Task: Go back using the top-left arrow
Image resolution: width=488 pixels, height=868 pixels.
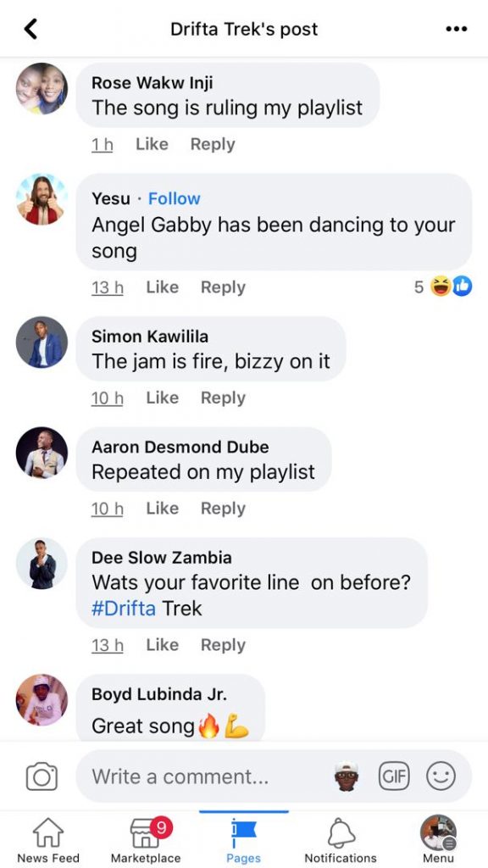Action: pos(30,29)
